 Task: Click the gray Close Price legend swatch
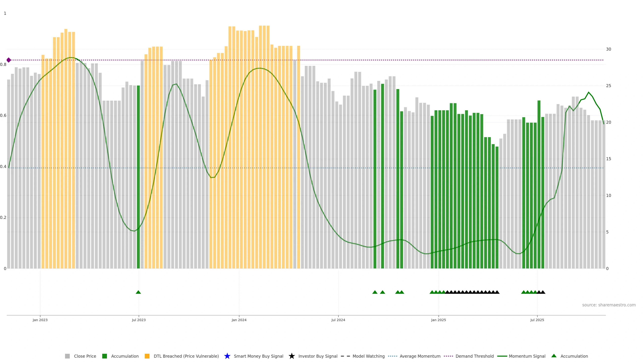[x=67, y=356]
